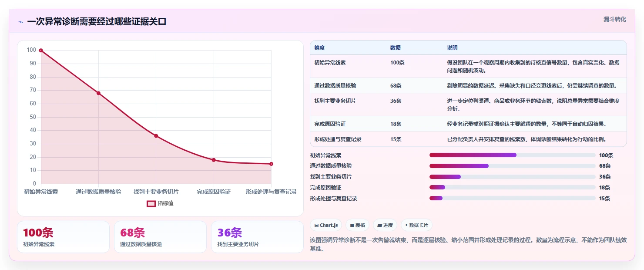This screenshot has width=644, height=270.
Task: Click the 通过数据质量核验 progress bar
Action: (x=512, y=166)
